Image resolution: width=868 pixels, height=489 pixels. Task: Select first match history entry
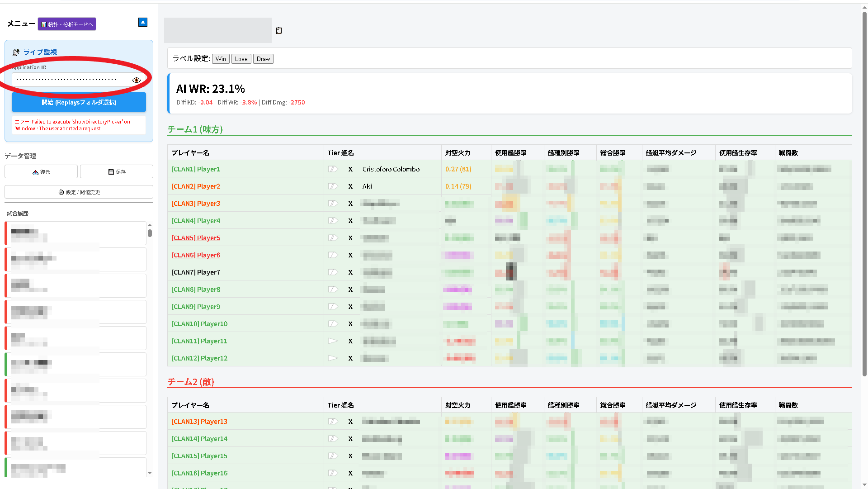[x=76, y=233]
